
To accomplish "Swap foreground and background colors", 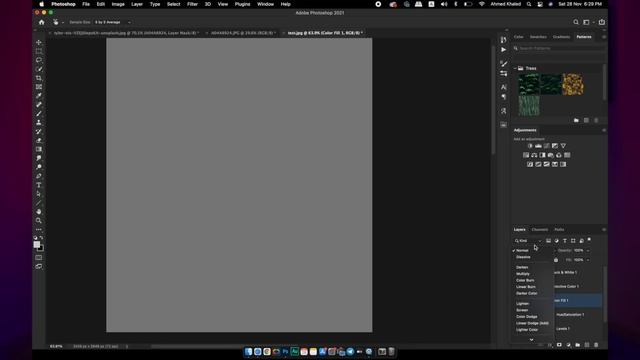I will (x=42, y=238).
